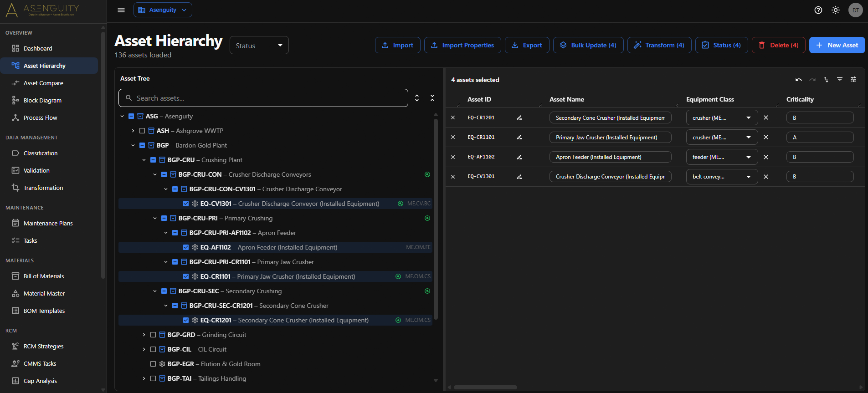The height and width of the screenshot is (393, 868).
Task: Click the Export button
Action: [x=527, y=45]
